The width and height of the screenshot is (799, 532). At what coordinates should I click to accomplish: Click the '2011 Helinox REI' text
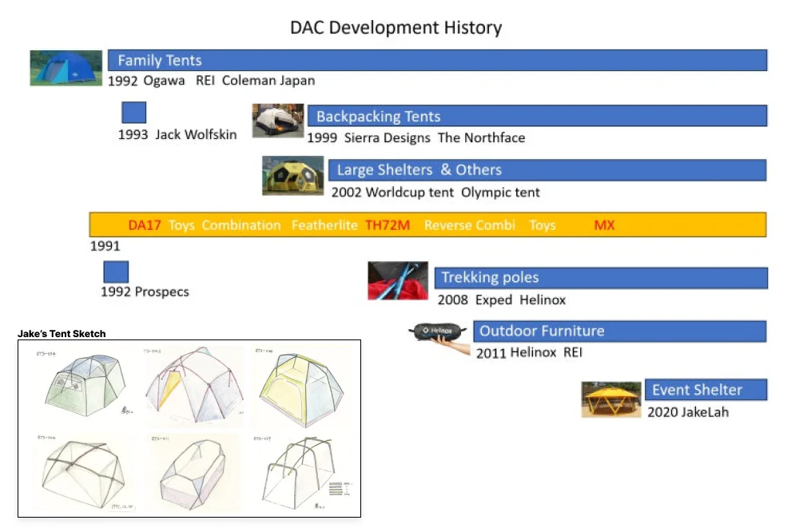529,352
